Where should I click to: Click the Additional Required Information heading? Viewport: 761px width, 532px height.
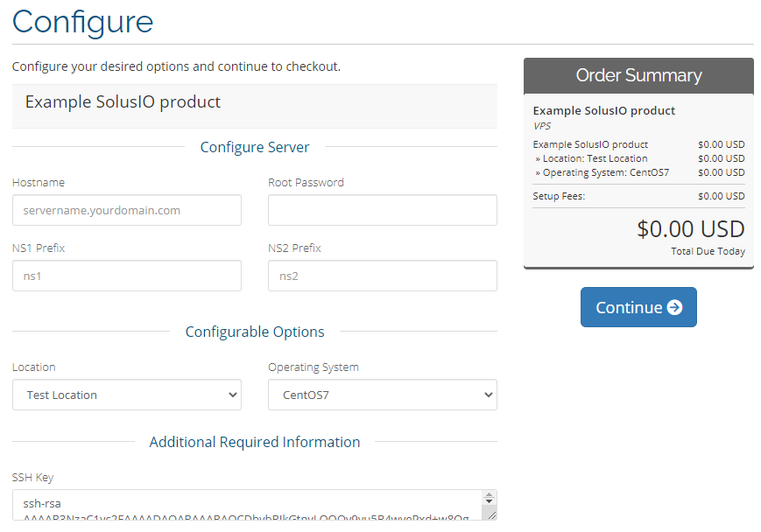(255, 442)
